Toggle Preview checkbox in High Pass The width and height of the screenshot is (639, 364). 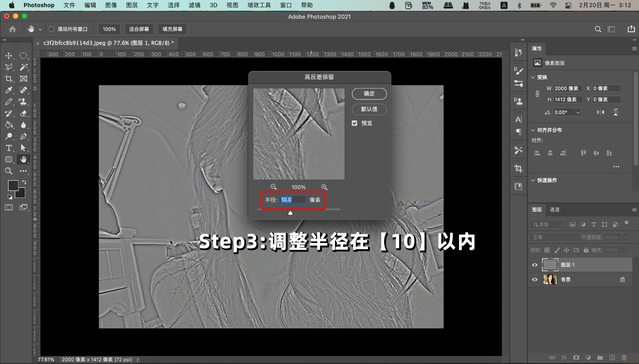(355, 123)
